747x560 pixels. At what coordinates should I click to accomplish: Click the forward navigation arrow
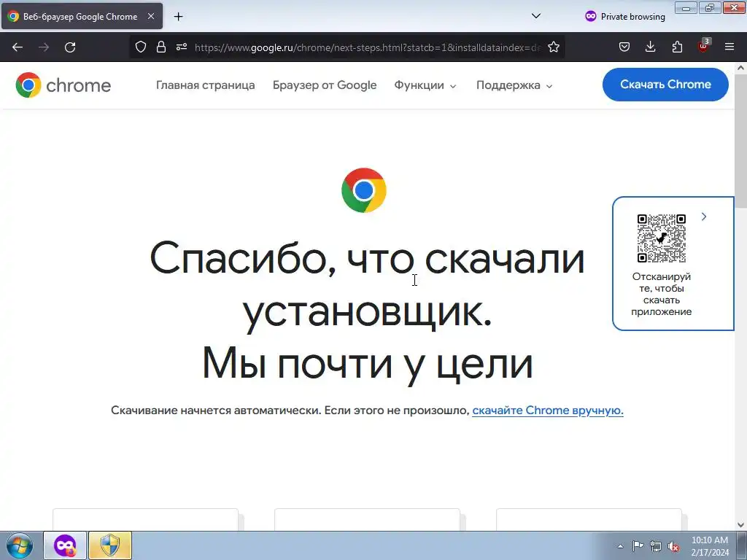click(44, 47)
